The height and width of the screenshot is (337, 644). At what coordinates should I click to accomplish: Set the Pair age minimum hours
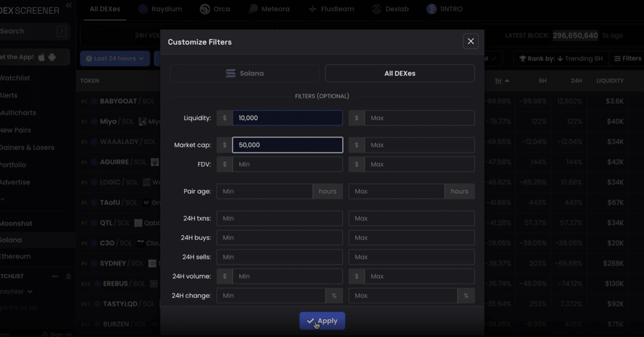[x=265, y=191]
